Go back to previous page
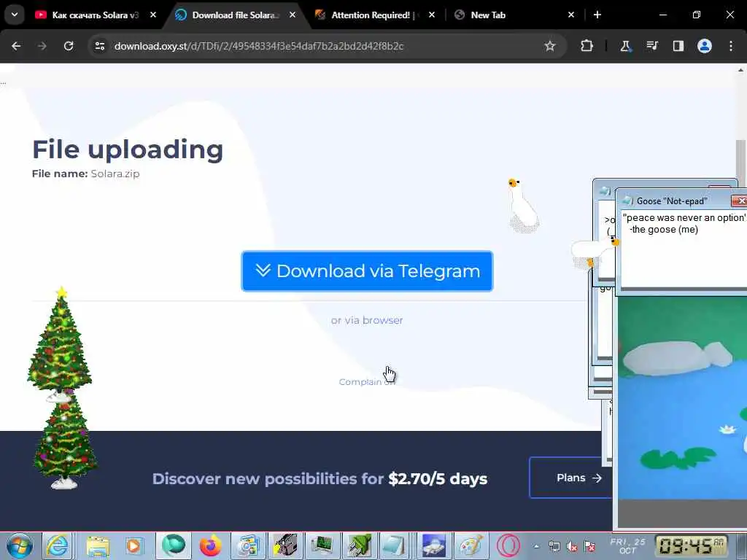This screenshot has height=560, width=747. (16, 46)
